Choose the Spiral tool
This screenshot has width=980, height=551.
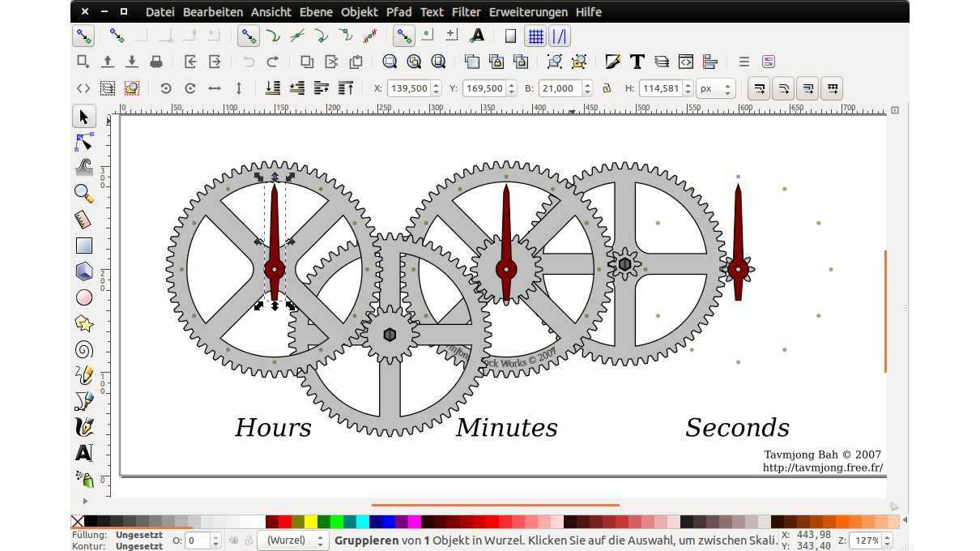(x=84, y=349)
